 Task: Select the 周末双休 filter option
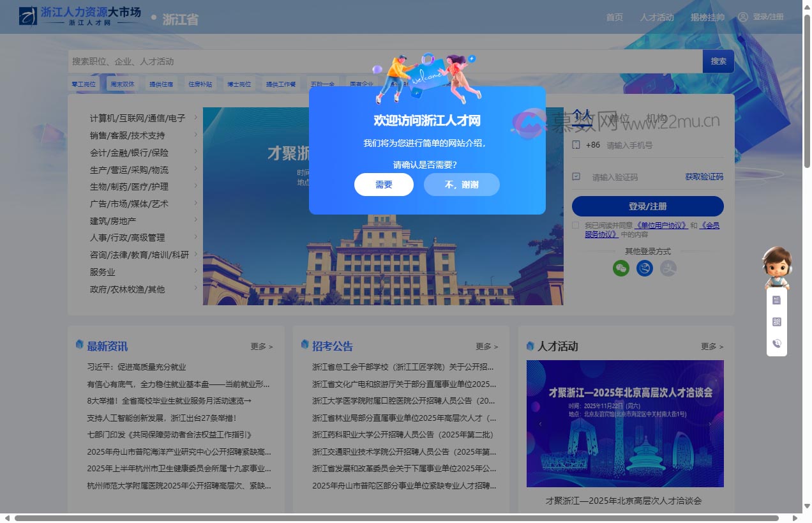tap(122, 84)
